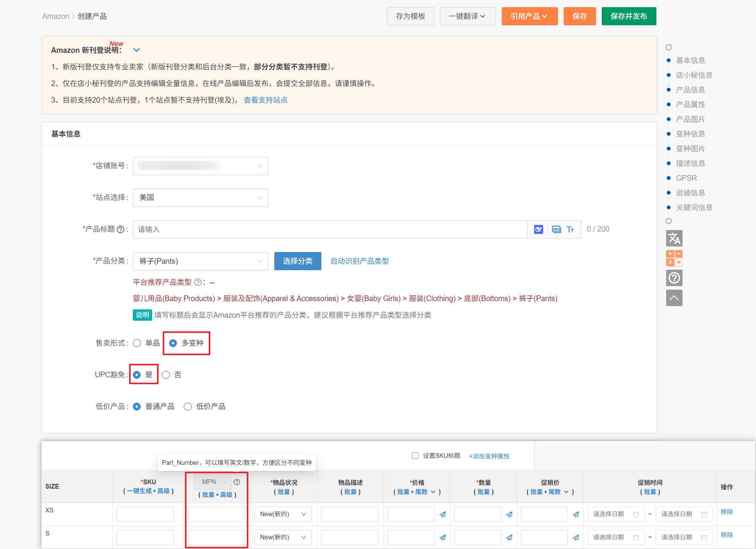This screenshot has height=549, width=756.
Task: Open the orange calculator tool
Action: point(674,258)
